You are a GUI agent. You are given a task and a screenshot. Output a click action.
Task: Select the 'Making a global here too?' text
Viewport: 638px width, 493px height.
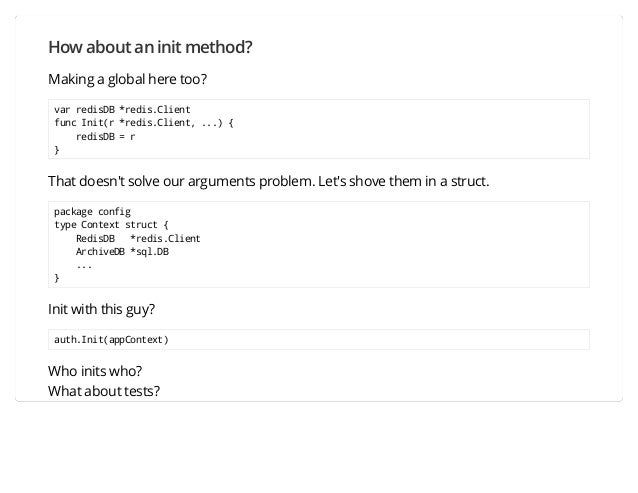(127, 79)
